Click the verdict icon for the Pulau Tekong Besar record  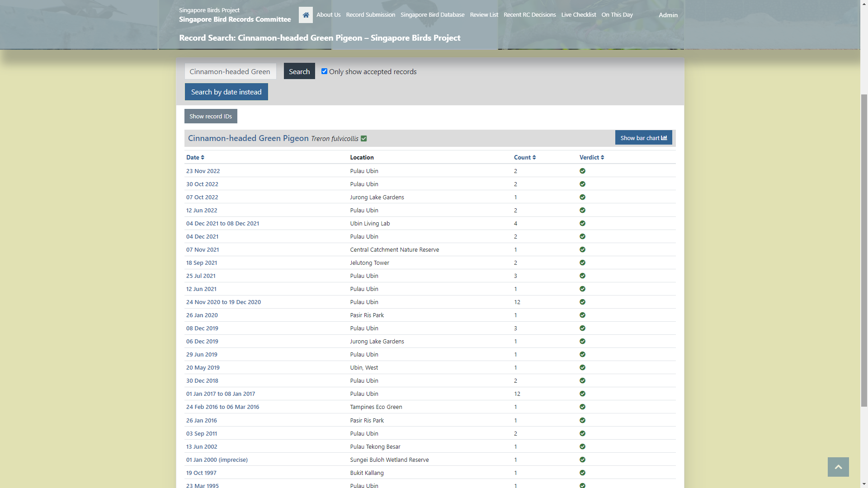tap(582, 446)
